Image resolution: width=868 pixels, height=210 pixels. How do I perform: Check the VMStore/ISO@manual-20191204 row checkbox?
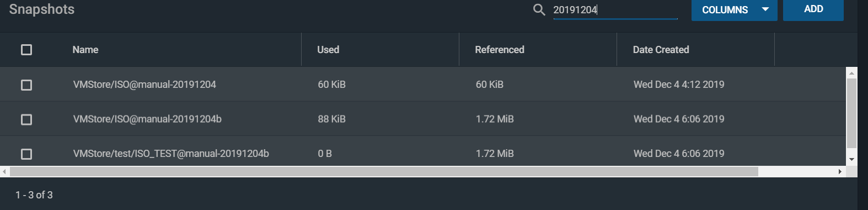coord(26,85)
